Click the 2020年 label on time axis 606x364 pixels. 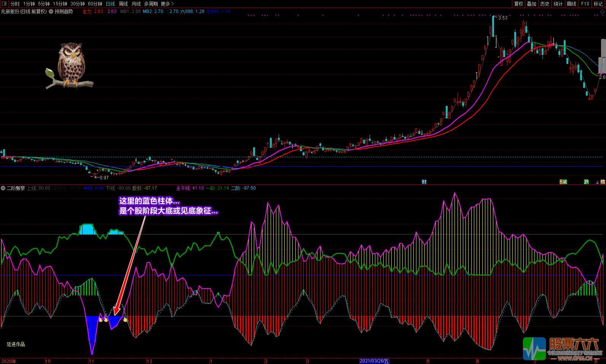(9, 361)
